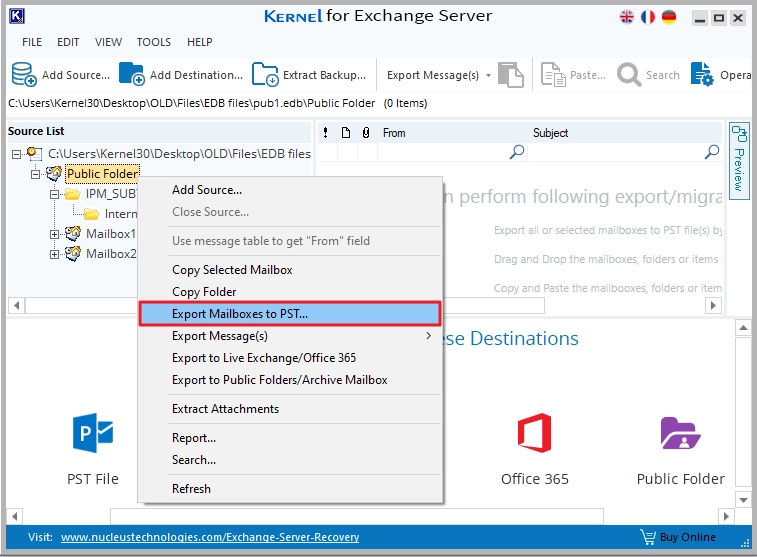757x557 pixels.
Task: Click the Add Source database icon
Action: [24, 74]
